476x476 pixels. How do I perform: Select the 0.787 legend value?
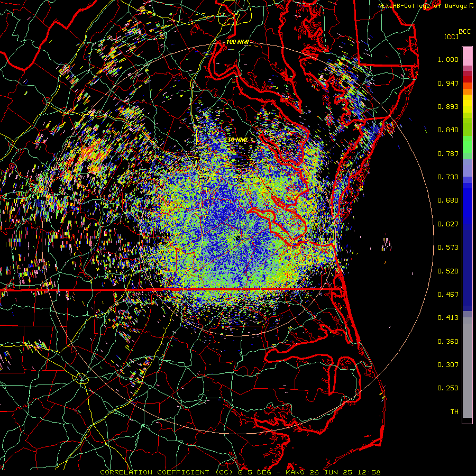(448, 153)
